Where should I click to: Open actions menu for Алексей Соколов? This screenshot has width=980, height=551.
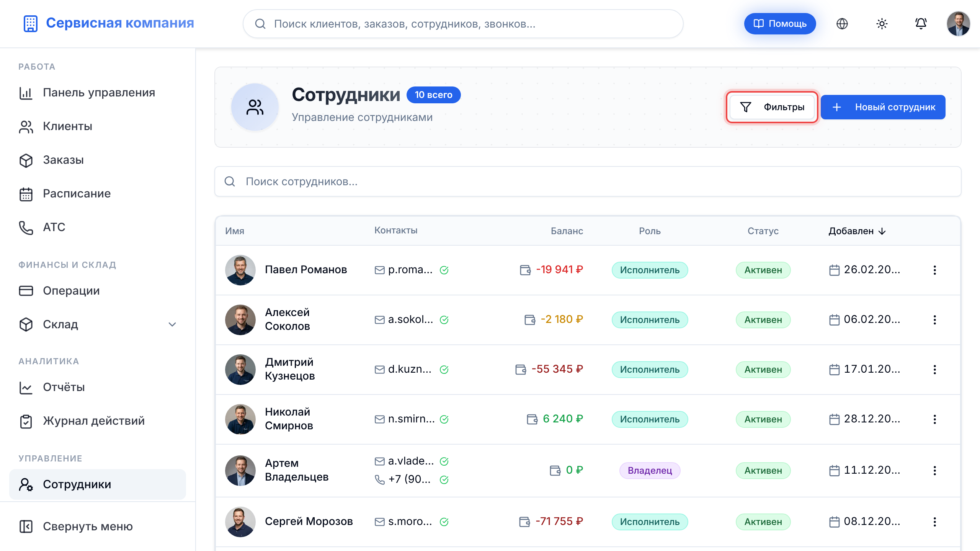pyautogui.click(x=934, y=320)
